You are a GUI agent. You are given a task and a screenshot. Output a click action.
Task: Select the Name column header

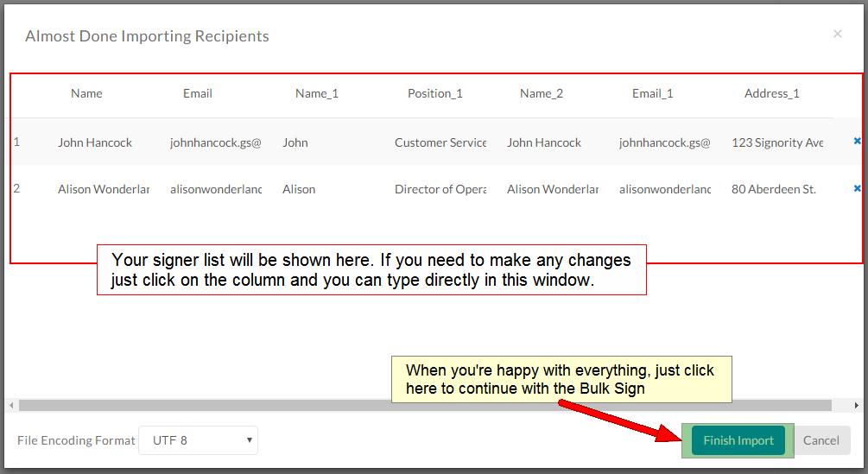[86, 93]
